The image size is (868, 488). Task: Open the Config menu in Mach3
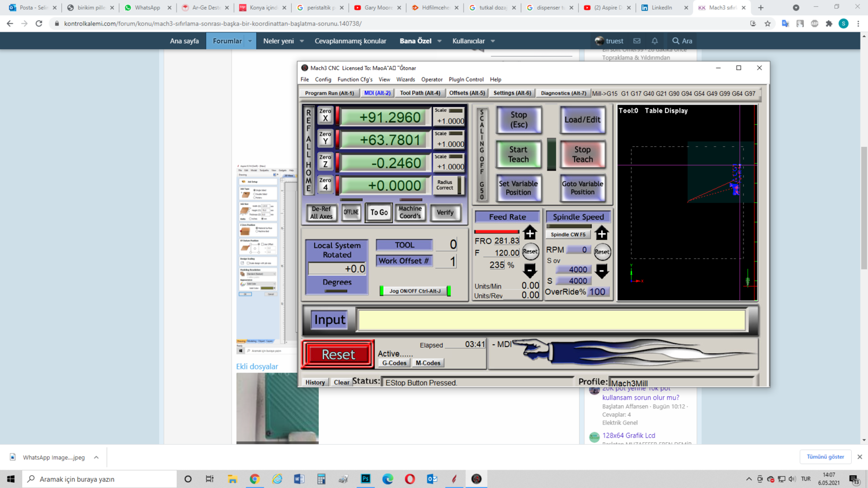(x=323, y=80)
